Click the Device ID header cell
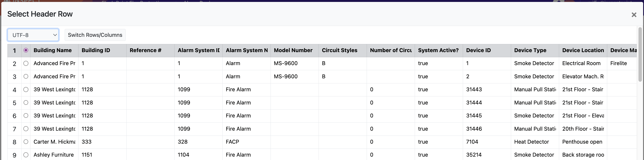 [x=487, y=50]
